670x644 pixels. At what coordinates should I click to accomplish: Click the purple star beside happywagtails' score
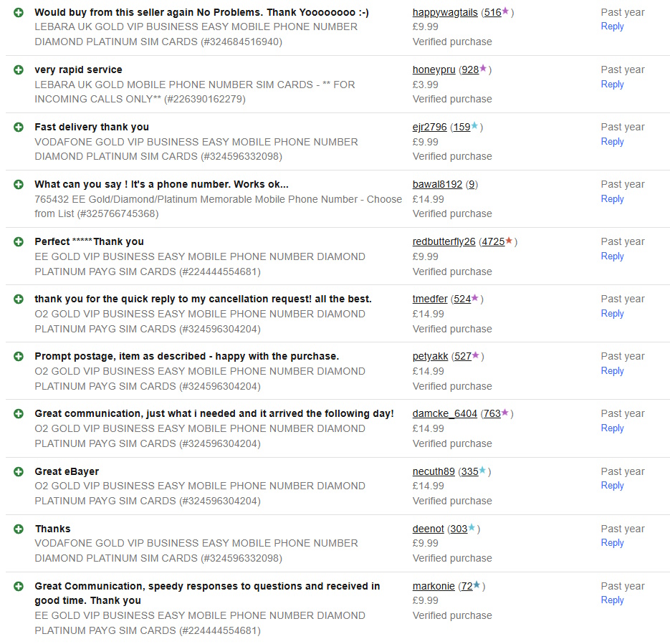pyautogui.click(x=506, y=11)
